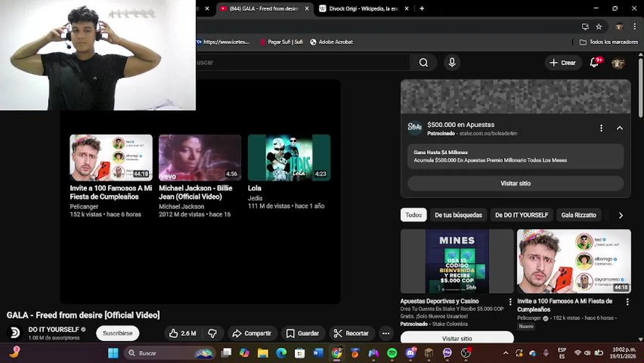Click the stake.com.co/bolsade4m link
The height and width of the screenshot is (363, 644).
pos(488,134)
